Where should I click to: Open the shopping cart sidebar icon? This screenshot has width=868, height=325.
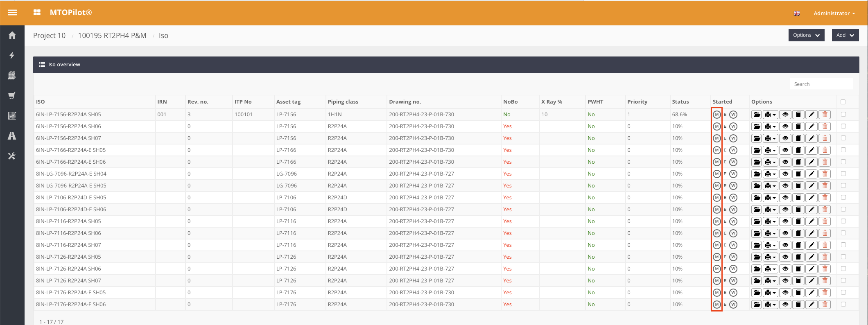[12, 95]
